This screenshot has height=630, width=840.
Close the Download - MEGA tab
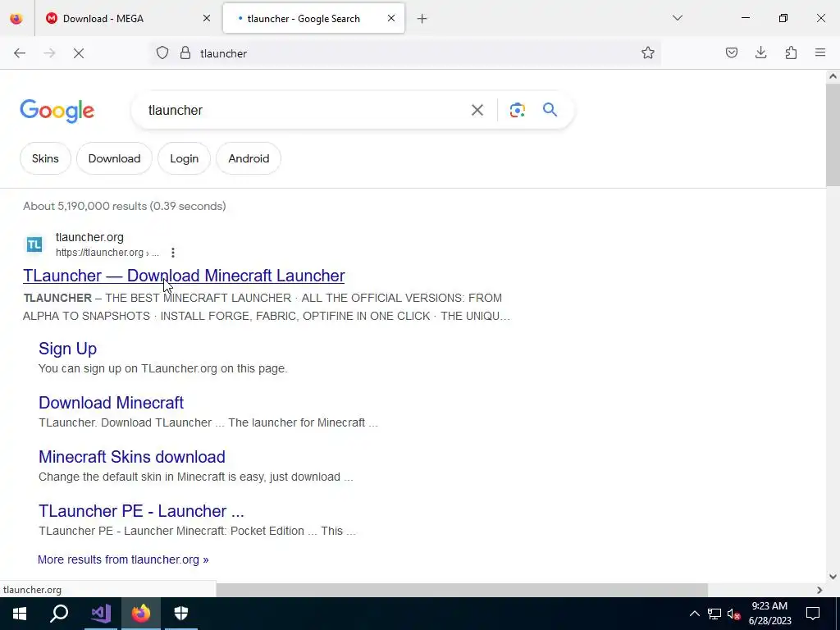coord(207,18)
